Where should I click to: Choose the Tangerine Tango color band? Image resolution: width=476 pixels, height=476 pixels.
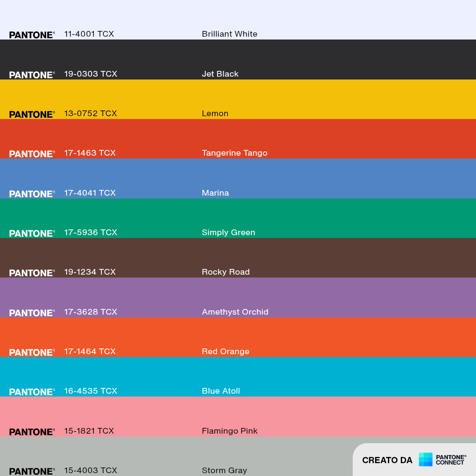pos(238,139)
